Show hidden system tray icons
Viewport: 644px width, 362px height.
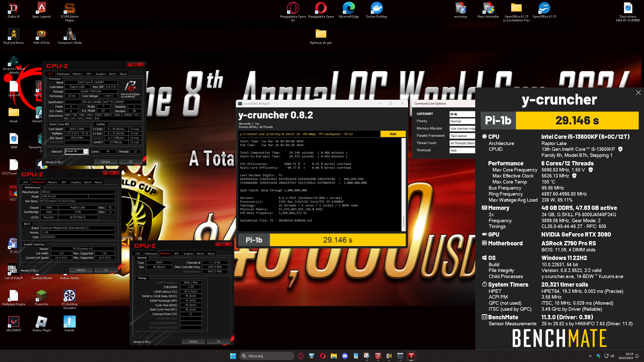tap(590, 356)
